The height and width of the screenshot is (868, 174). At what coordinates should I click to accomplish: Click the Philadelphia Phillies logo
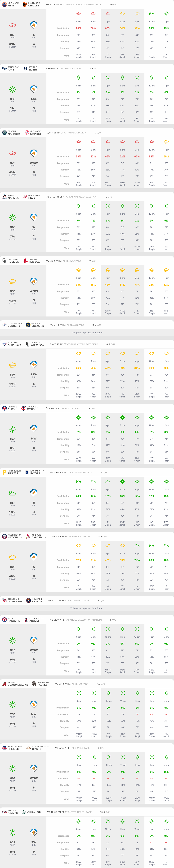click(x=4, y=748)
